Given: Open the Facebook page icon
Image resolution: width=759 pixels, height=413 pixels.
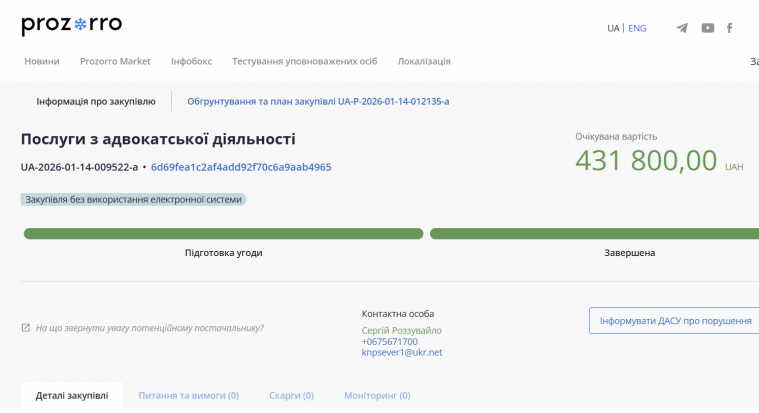Looking at the screenshot, I should [x=730, y=28].
